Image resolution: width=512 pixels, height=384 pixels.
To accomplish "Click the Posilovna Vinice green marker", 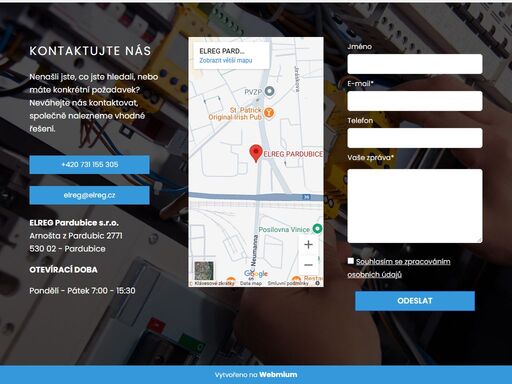I will [x=317, y=229].
